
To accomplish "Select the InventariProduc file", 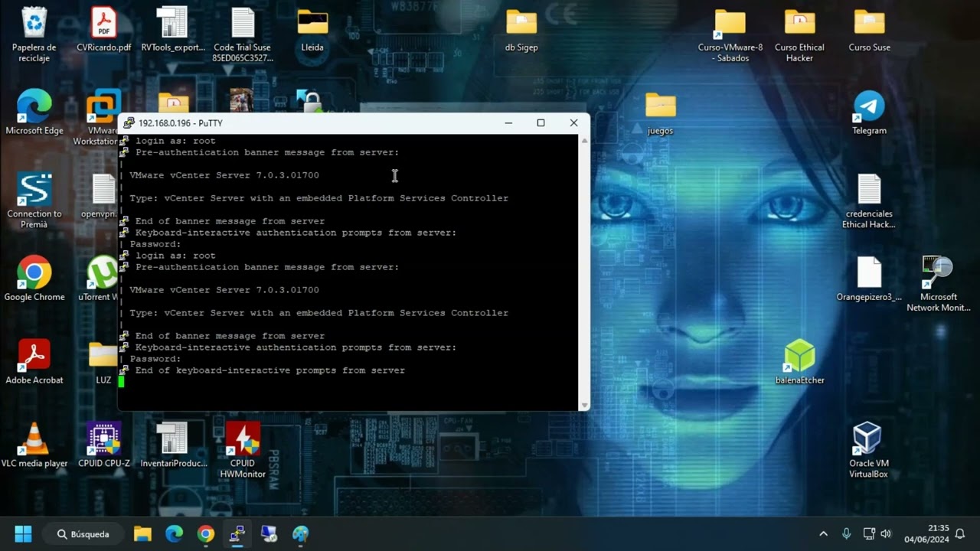I will tap(173, 445).
